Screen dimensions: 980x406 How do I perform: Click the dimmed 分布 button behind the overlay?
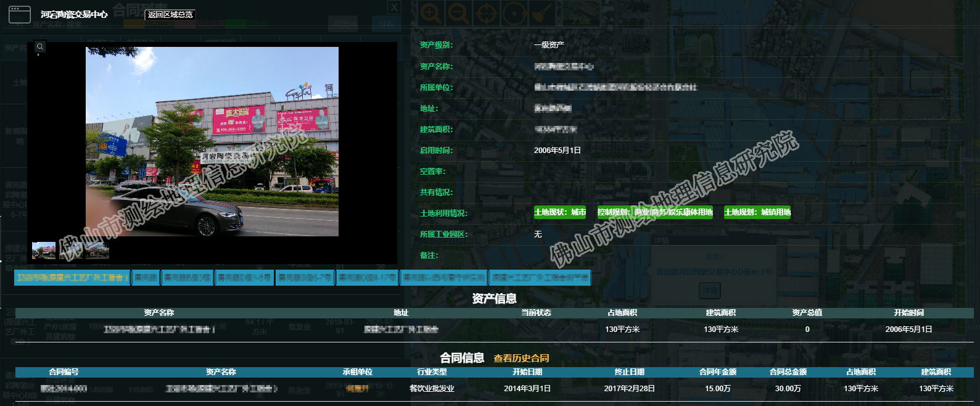(387, 24)
